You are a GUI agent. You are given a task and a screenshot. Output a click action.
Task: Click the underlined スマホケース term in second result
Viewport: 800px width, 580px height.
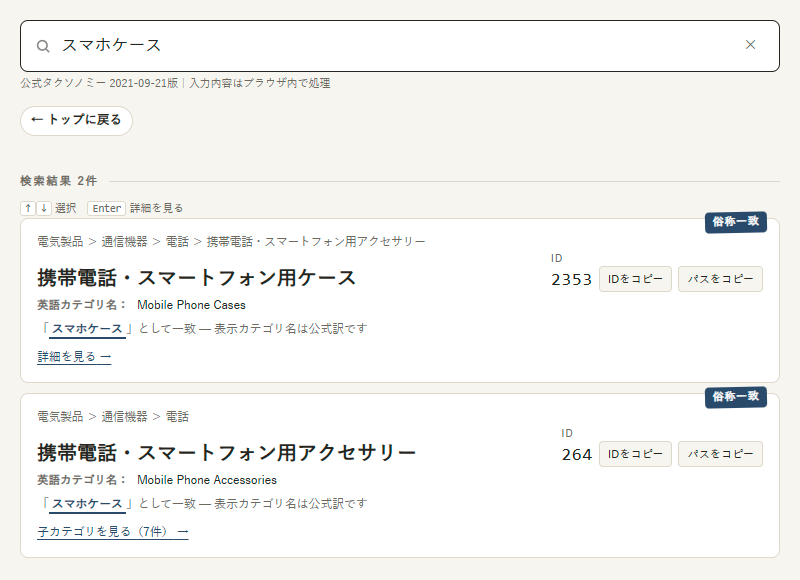pos(87,504)
